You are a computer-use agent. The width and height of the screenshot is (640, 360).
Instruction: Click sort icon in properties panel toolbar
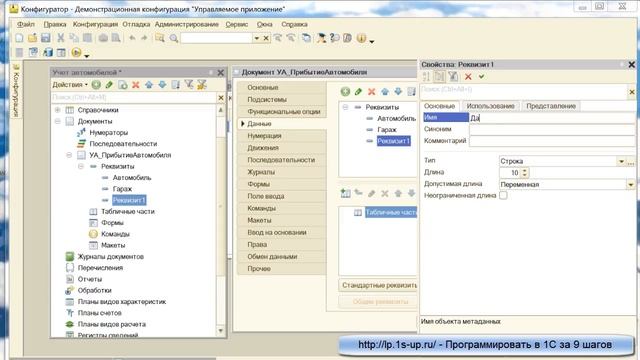pos(426,76)
